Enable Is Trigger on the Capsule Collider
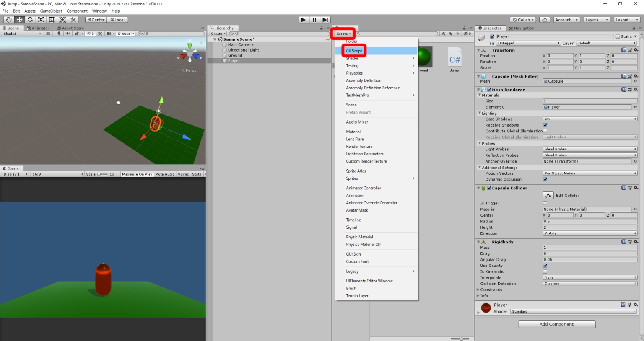The height and width of the screenshot is (341, 644). coord(545,203)
